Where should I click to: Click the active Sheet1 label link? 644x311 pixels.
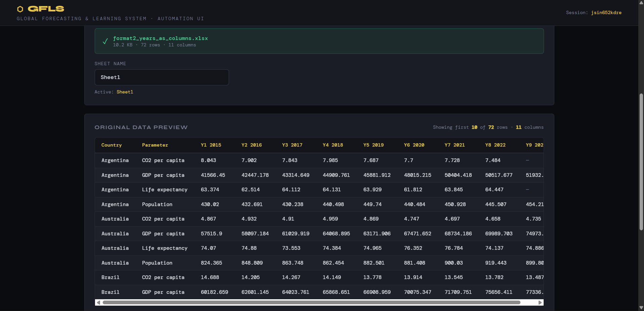125,92
